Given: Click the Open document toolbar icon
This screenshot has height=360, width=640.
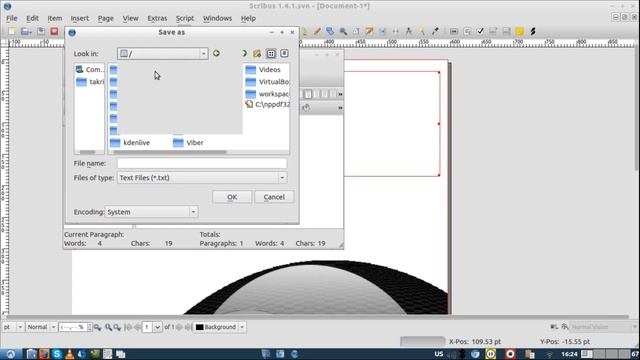Looking at the screenshot, I should click(x=24, y=31).
